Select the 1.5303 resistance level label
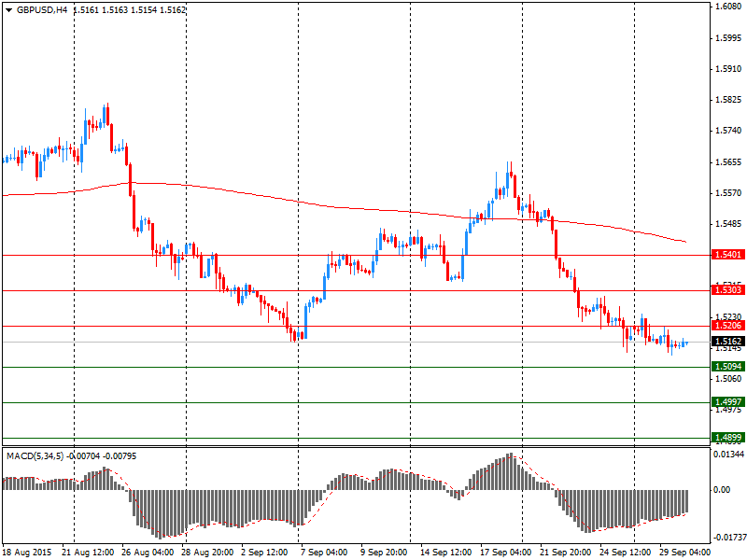 tap(727, 289)
